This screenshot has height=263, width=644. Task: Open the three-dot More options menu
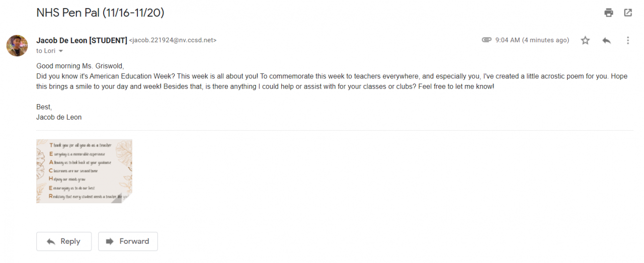627,40
